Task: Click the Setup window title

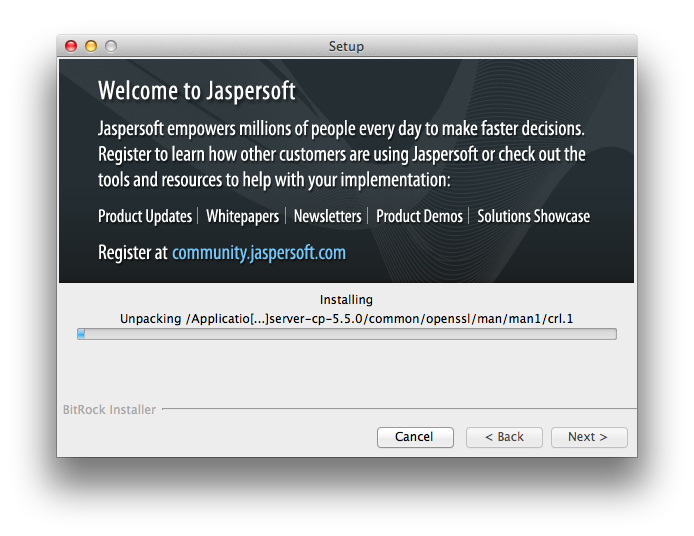Action: (346, 46)
